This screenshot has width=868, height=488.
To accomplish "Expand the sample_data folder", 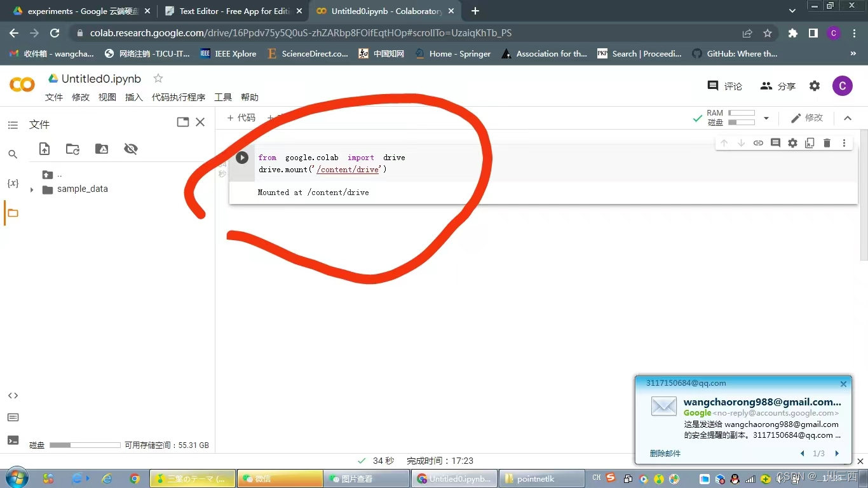I will click(32, 189).
